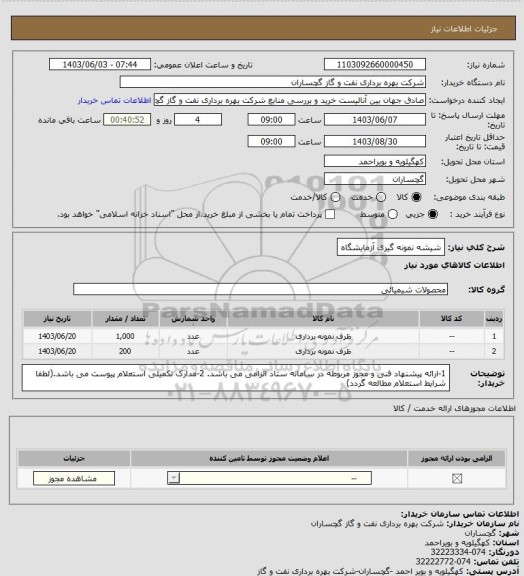Click the delivery city field گچساران
The width and height of the screenshot is (524, 576).
(x=375, y=179)
